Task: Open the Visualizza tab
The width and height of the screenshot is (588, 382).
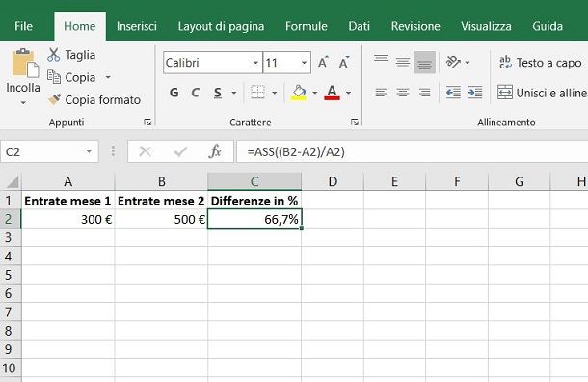Action: 486,26
